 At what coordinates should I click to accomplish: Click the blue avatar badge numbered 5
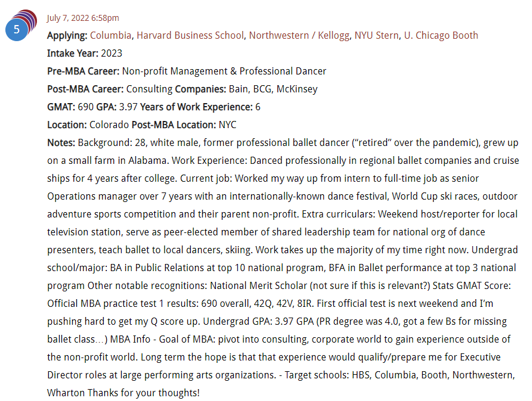16,29
